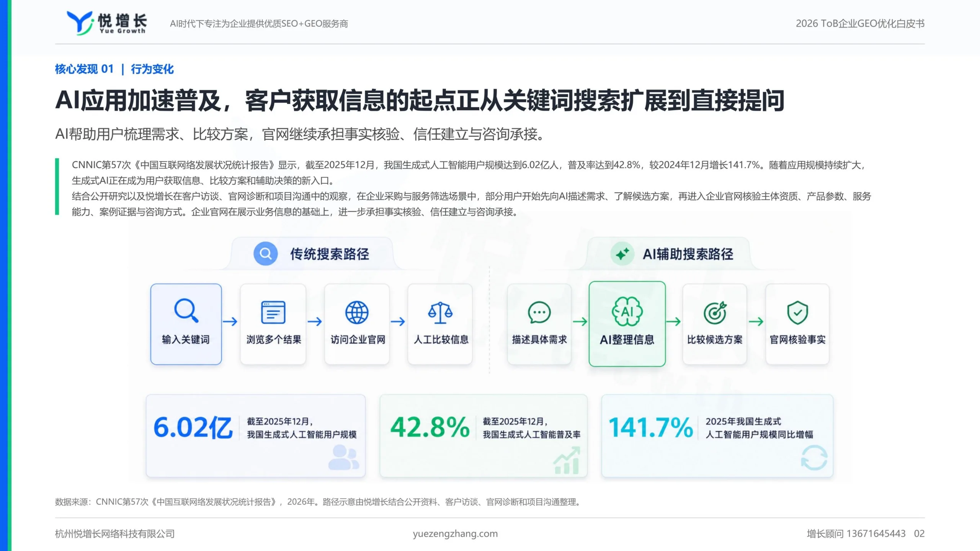Click the 官网核验事实 label
The height and width of the screenshot is (551, 980).
pos(797,339)
